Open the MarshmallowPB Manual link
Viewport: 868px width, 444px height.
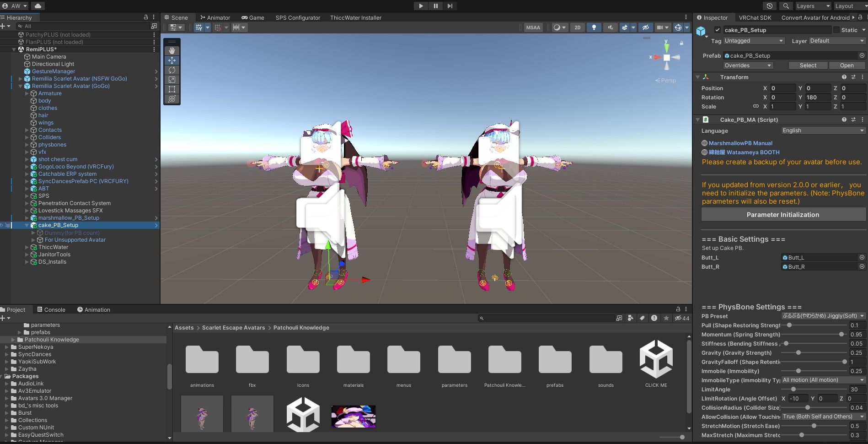[x=740, y=143]
